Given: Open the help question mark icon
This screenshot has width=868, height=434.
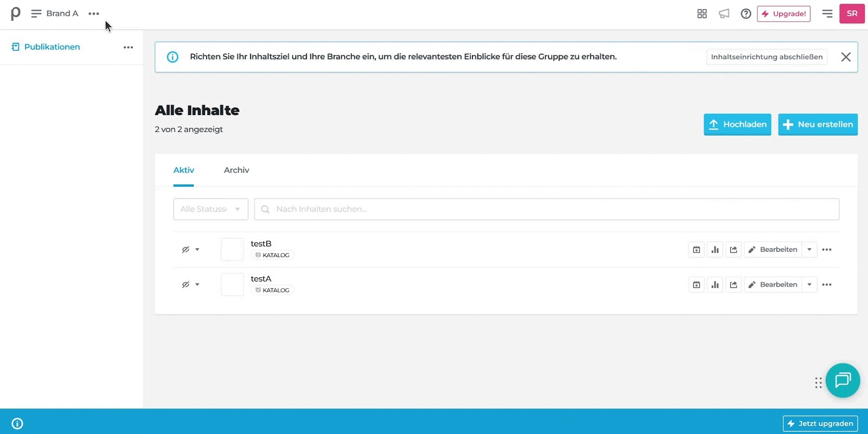Looking at the screenshot, I should pos(746,14).
